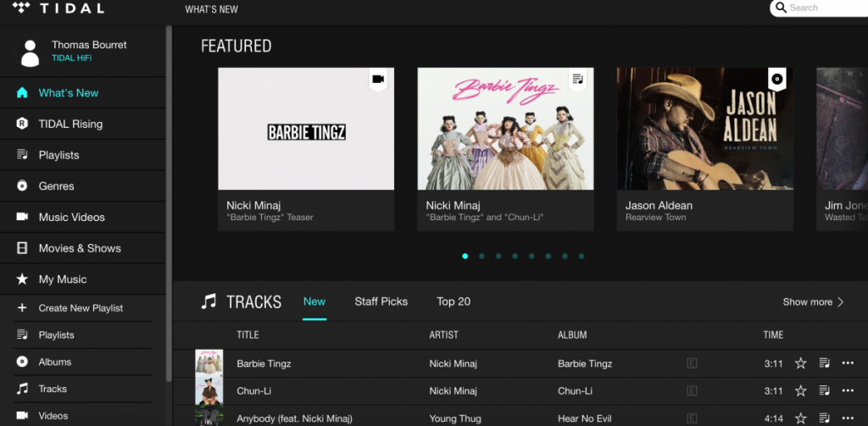Click the album badge on Jason Aldean card
Viewport: 868px width, 426px height.
click(776, 80)
